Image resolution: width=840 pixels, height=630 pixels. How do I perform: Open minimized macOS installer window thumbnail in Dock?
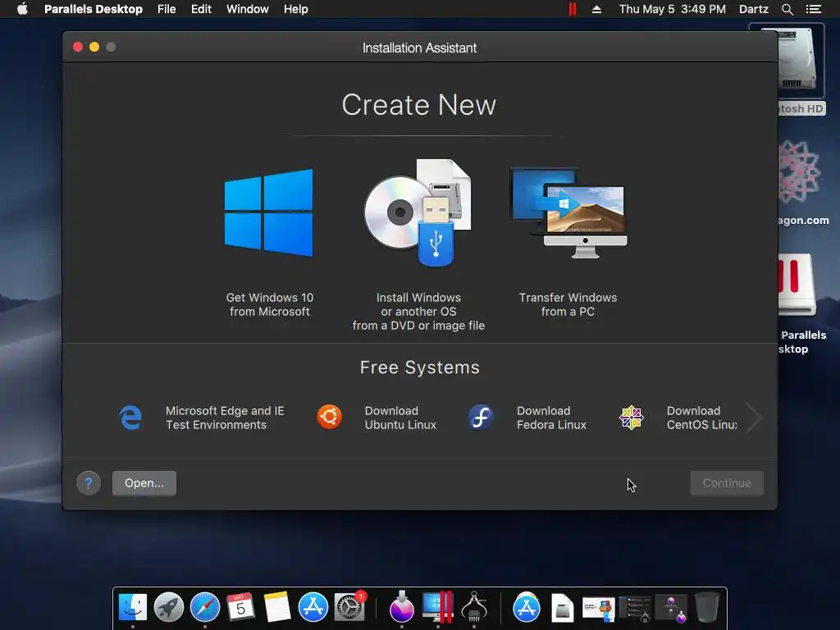pyautogui.click(x=671, y=609)
